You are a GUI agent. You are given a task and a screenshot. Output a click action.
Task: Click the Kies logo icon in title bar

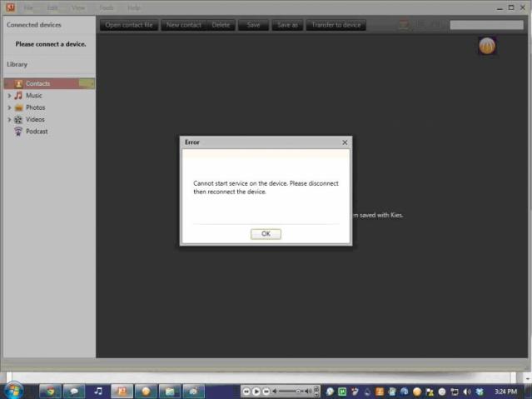click(11, 7)
